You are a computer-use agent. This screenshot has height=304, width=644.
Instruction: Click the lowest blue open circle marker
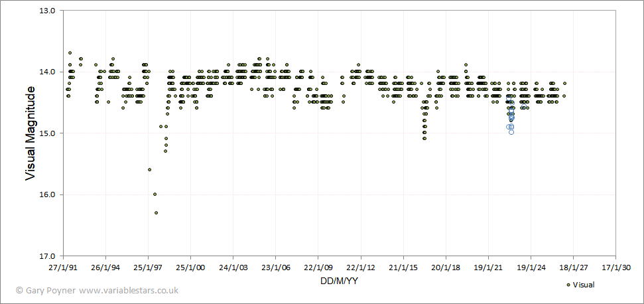[x=511, y=132]
